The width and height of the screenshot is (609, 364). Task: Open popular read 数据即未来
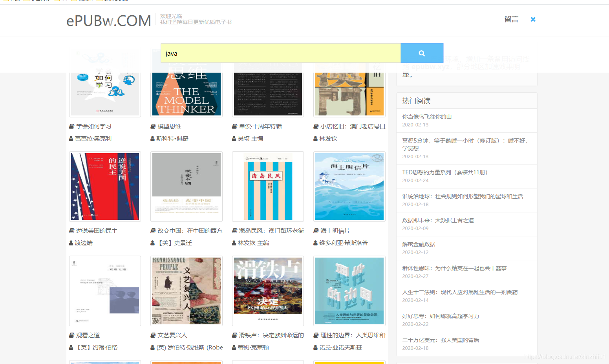tap(438, 220)
